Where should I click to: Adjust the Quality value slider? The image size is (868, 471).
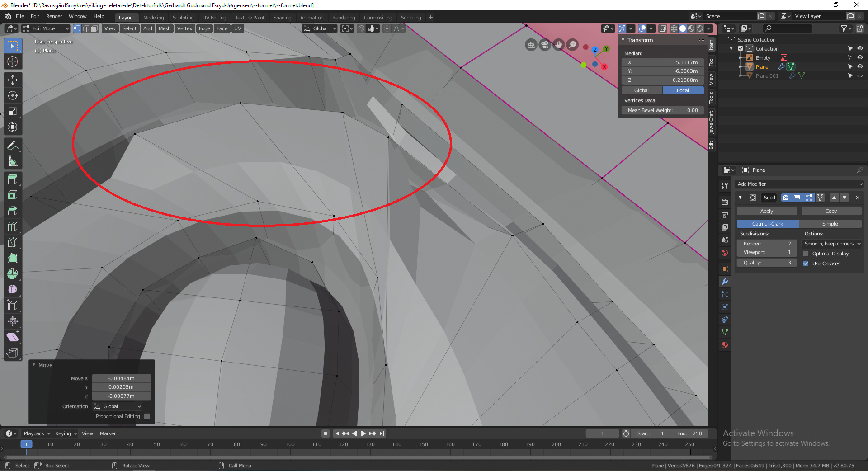(x=767, y=263)
